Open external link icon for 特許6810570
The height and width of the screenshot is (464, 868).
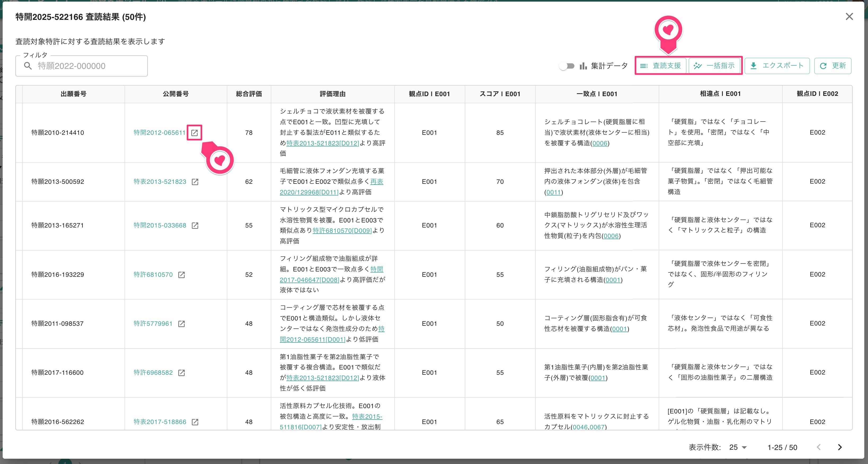(x=181, y=275)
